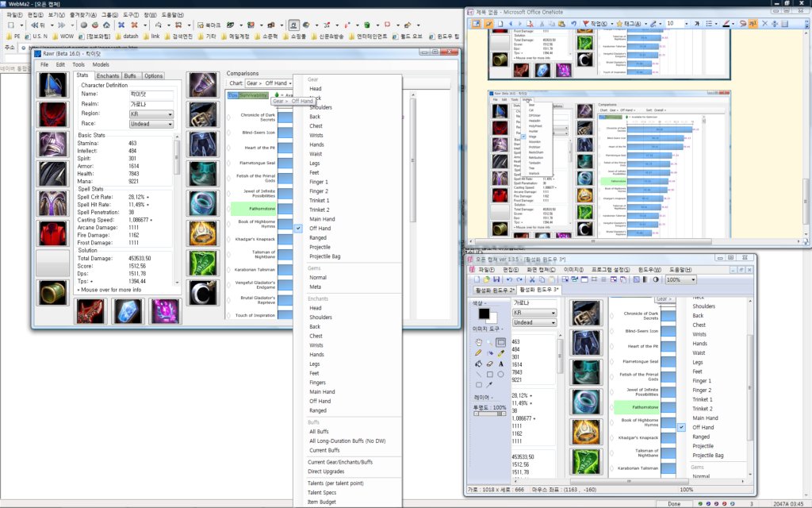Toggle the diamond marker beside Book of Highborne Hymns in Rawr
Viewport: 812px width, 508px height.
click(228, 225)
